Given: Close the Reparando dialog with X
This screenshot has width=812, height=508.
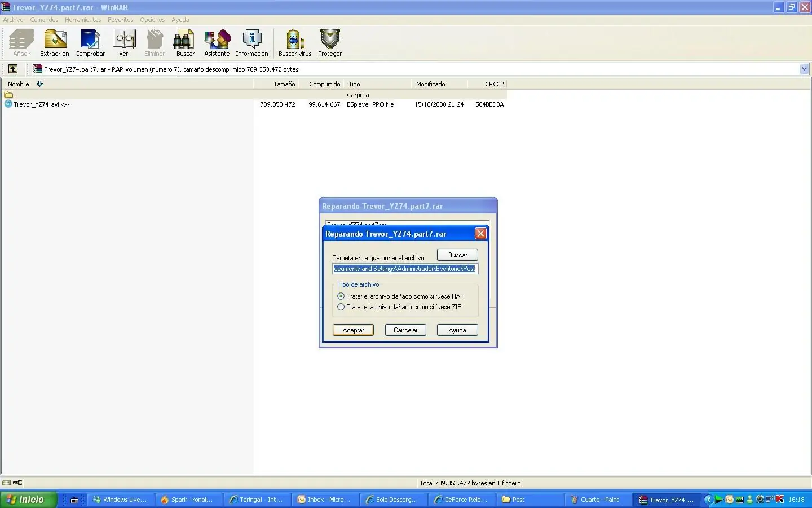Looking at the screenshot, I should point(480,234).
